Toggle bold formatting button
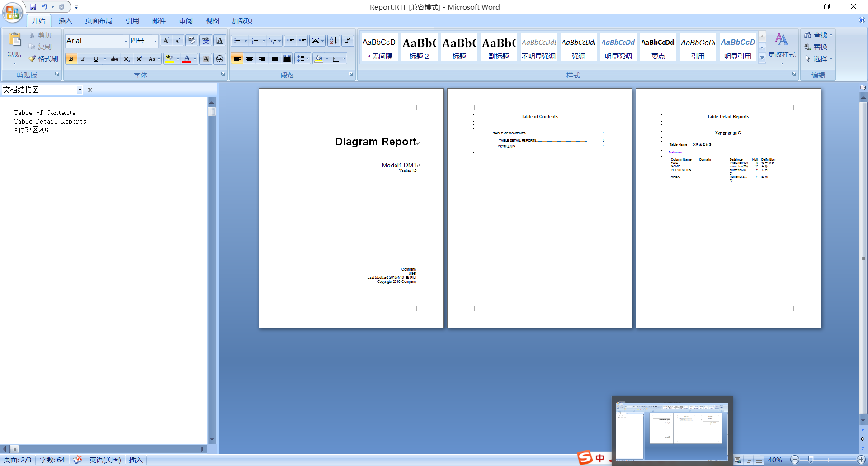The height and width of the screenshot is (466, 868). coord(71,59)
